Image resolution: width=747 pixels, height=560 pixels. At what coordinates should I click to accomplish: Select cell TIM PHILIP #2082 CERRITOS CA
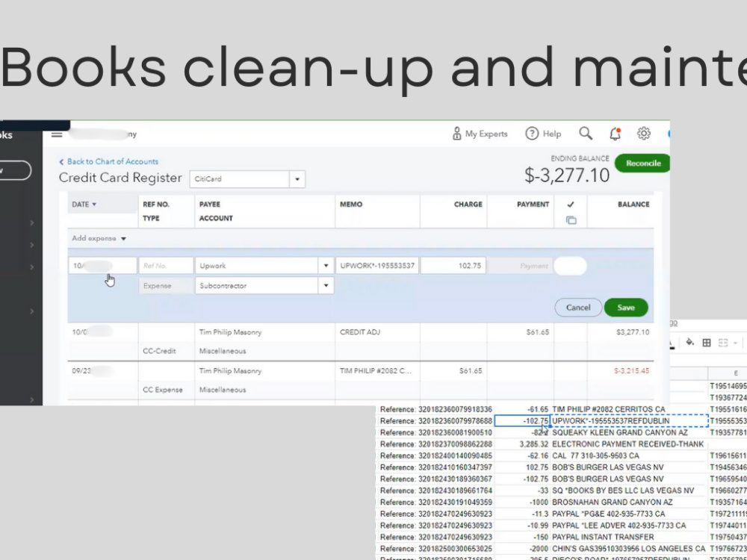point(629,409)
